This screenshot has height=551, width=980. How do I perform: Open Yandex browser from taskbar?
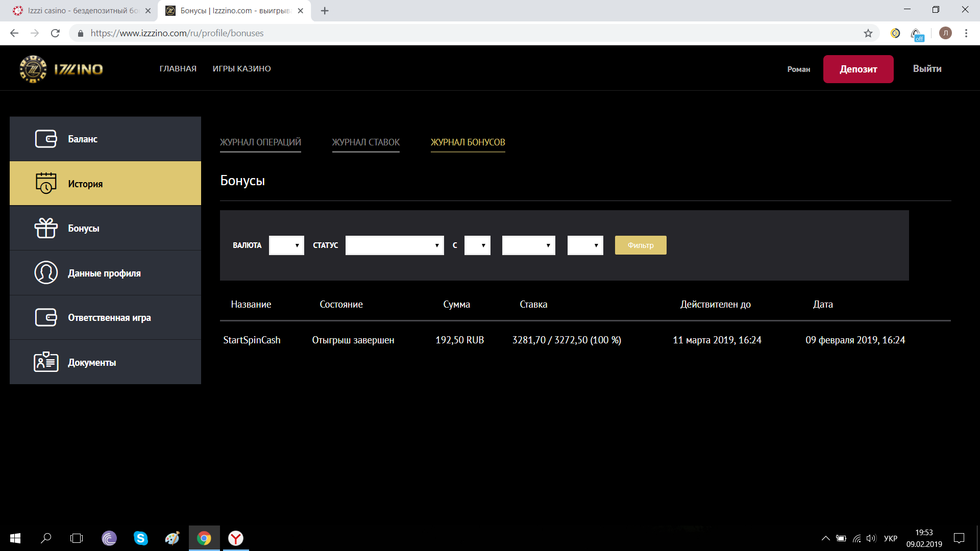(x=235, y=538)
